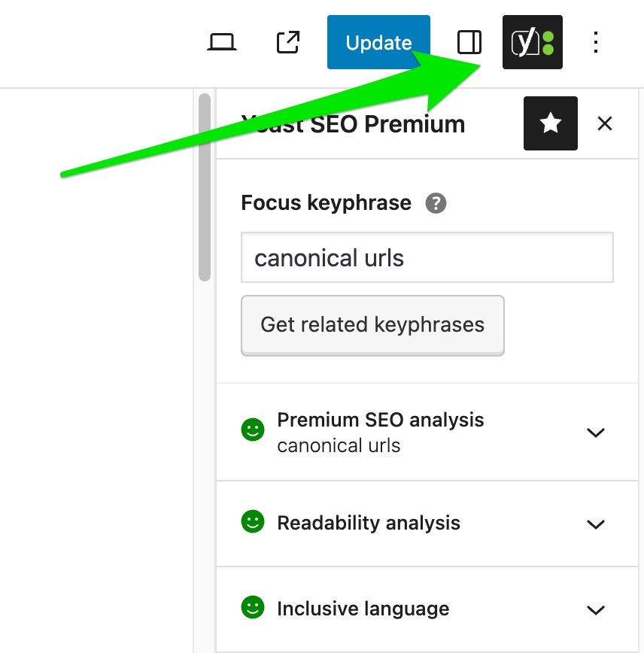The width and height of the screenshot is (644, 653).
Task: Close the Yoast SEO Premium sidebar
Action: point(605,124)
